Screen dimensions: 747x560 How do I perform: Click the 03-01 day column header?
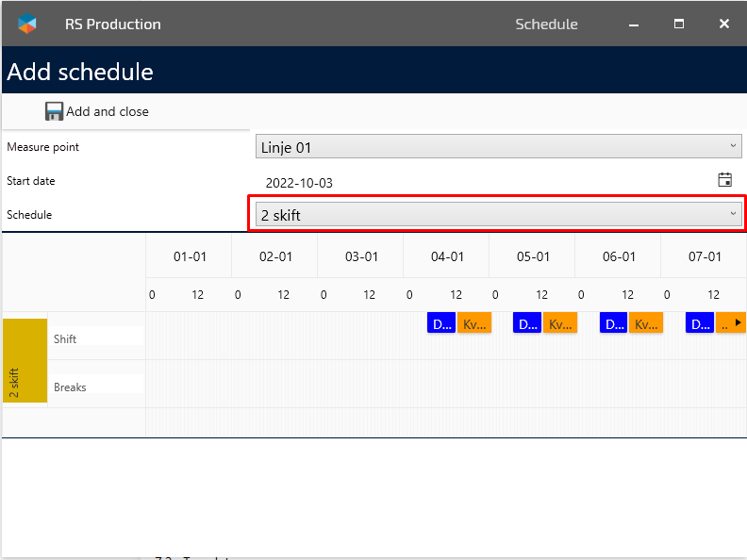tap(360, 256)
